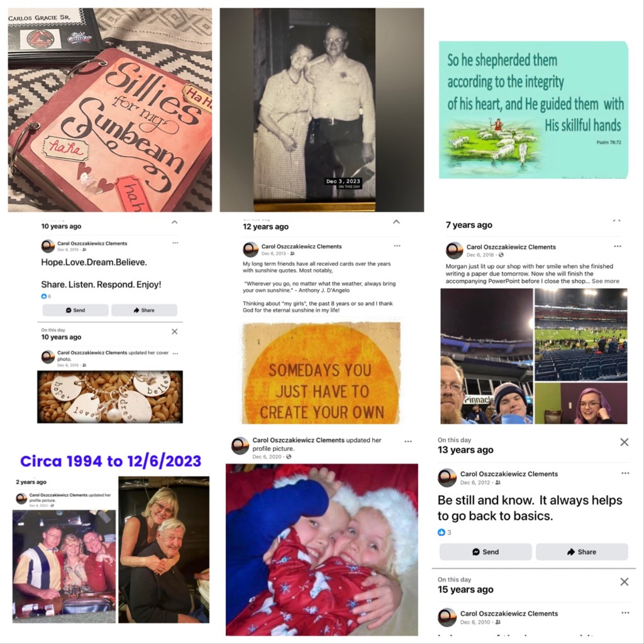Viewport: 644px width, 644px height.
Task: Dismiss the 13 years ago memory
Action: tap(625, 442)
